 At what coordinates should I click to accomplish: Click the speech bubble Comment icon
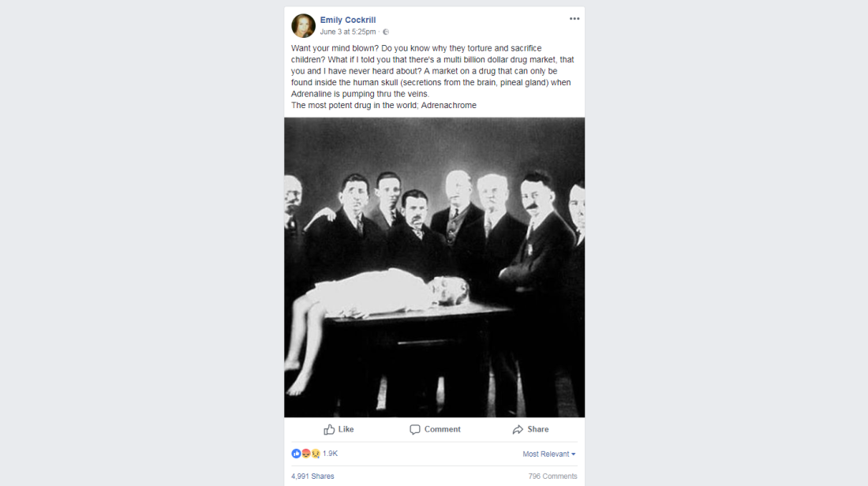[x=414, y=429]
